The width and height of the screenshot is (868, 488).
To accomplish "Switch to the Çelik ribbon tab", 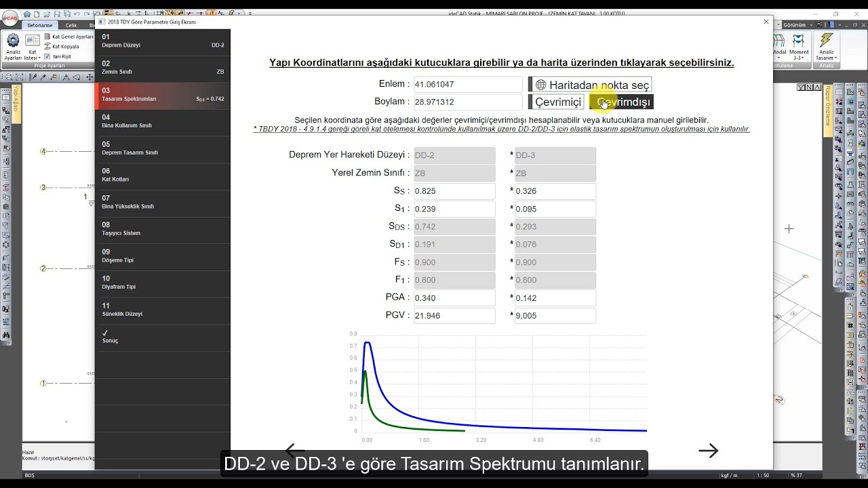I will pos(71,25).
